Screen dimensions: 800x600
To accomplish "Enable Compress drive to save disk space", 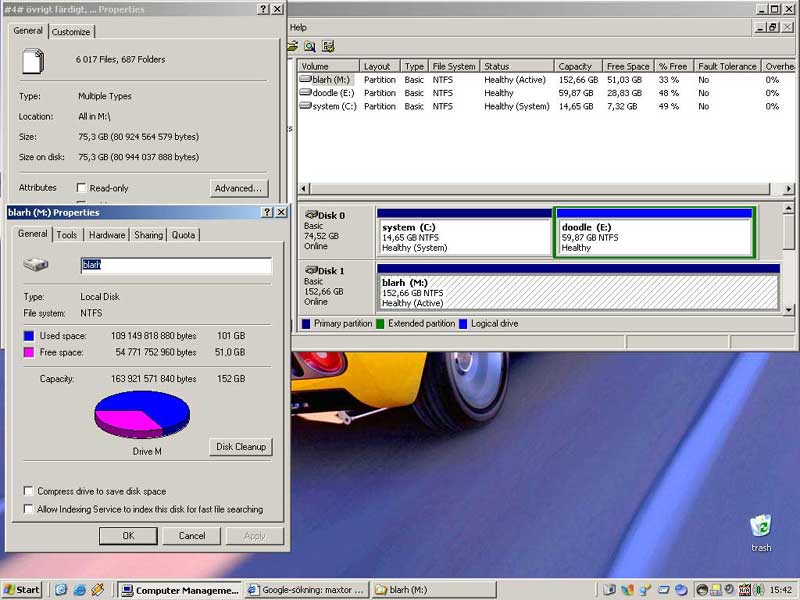I will point(29,491).
